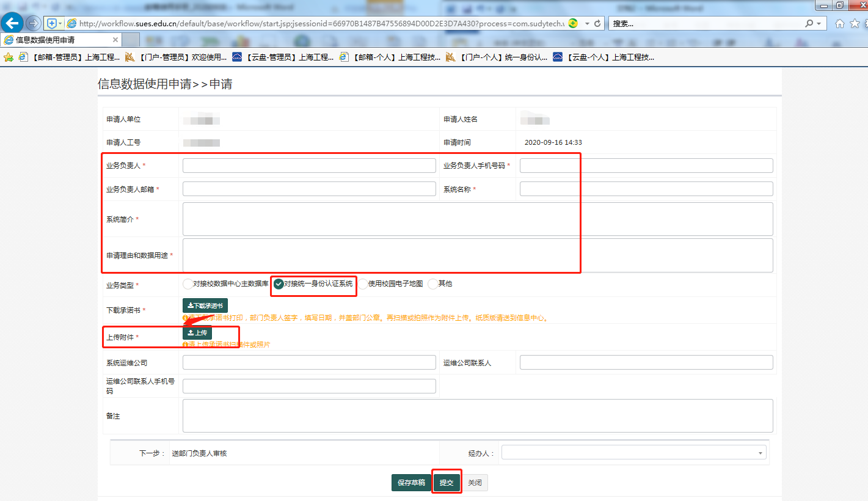Click the 申请人姓名 label

pos(461,119)
